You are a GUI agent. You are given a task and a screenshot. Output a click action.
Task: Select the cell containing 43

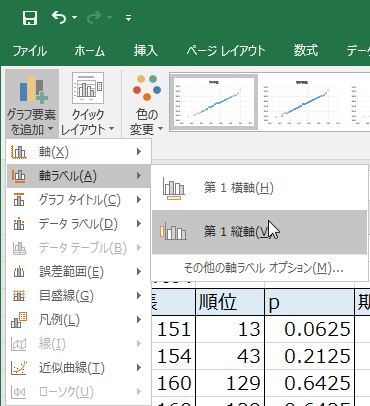(230, 356)
